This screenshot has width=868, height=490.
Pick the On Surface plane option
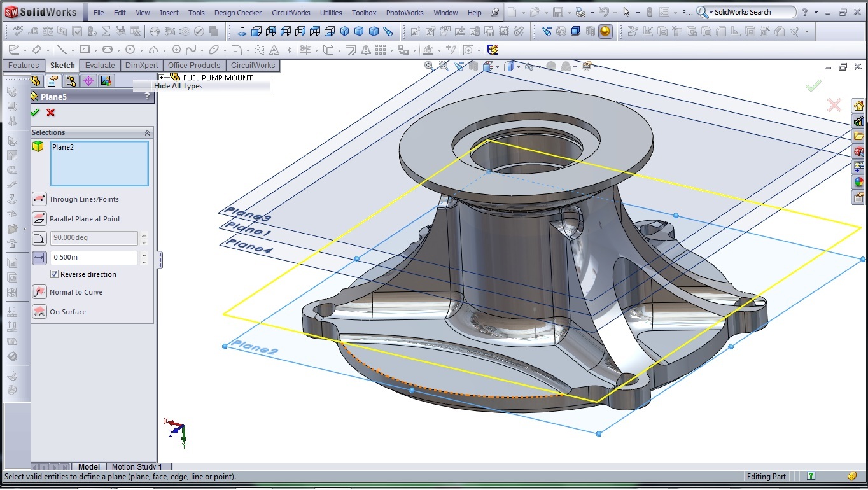point(39,312)
